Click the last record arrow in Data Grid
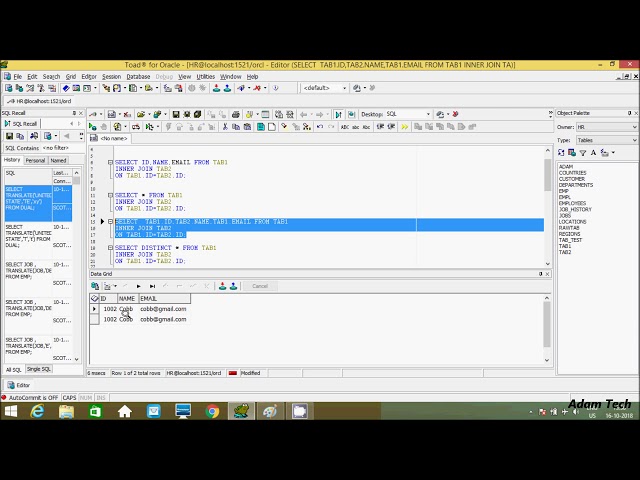This screenshot has height=480, width=640. click(152, 286)
